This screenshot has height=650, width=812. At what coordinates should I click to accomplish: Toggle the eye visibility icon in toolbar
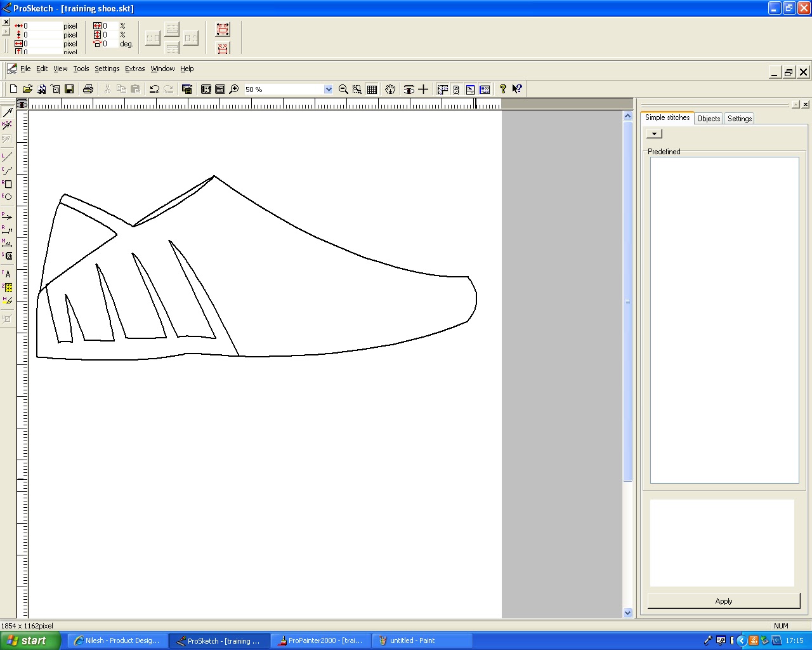[409, 89]
